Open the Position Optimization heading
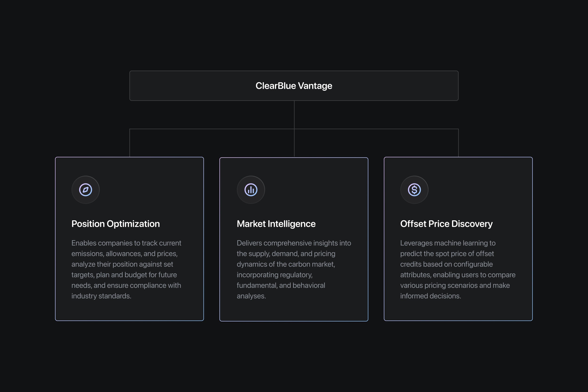 click(x=115, y=224)
